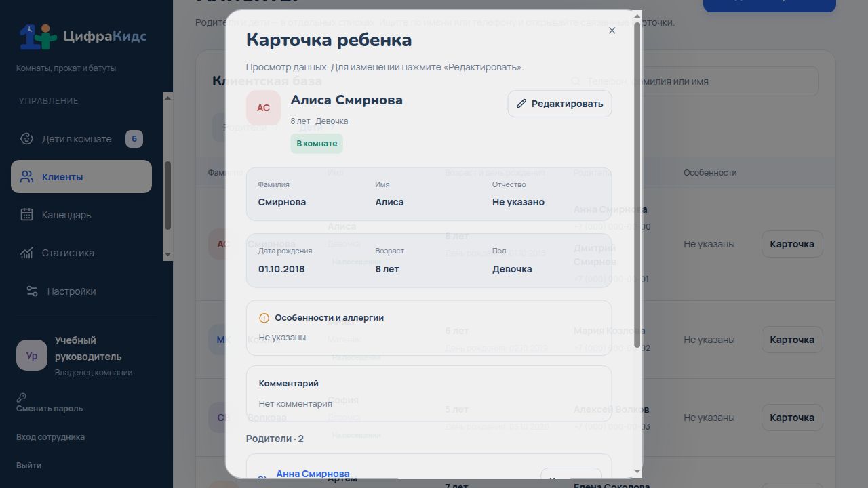Open Дети в комнате via its sidebar icon
The image size is (868, 488).
coord(26,139)
